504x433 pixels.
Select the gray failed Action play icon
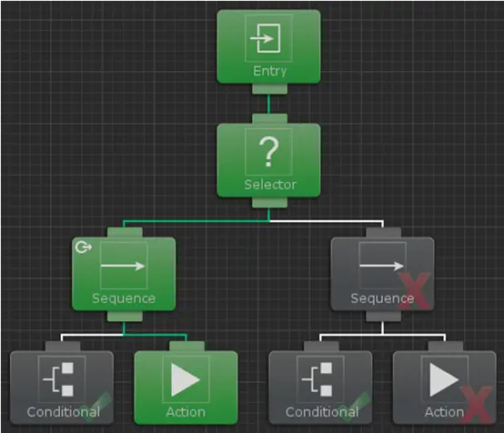click(445, 379)
